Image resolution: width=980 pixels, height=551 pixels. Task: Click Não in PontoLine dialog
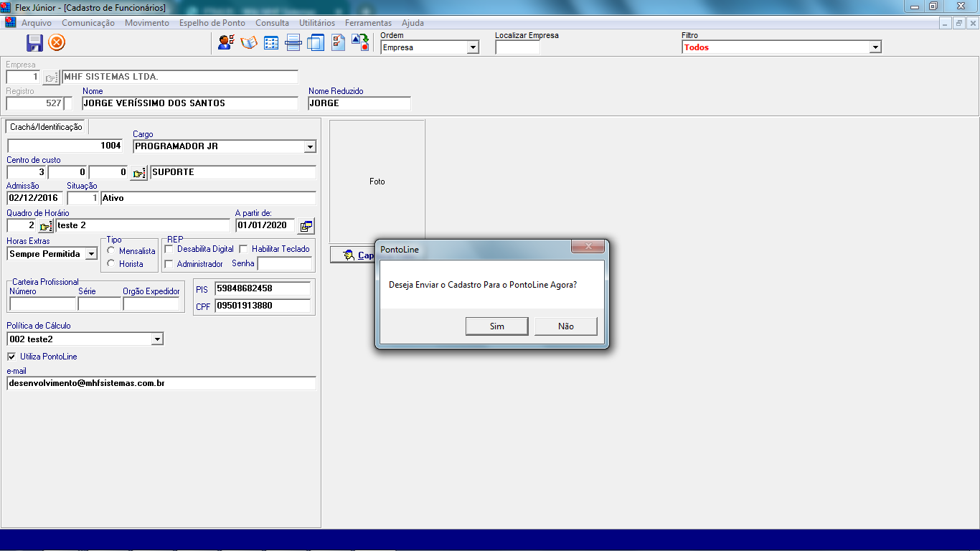(x=566, y=326)
